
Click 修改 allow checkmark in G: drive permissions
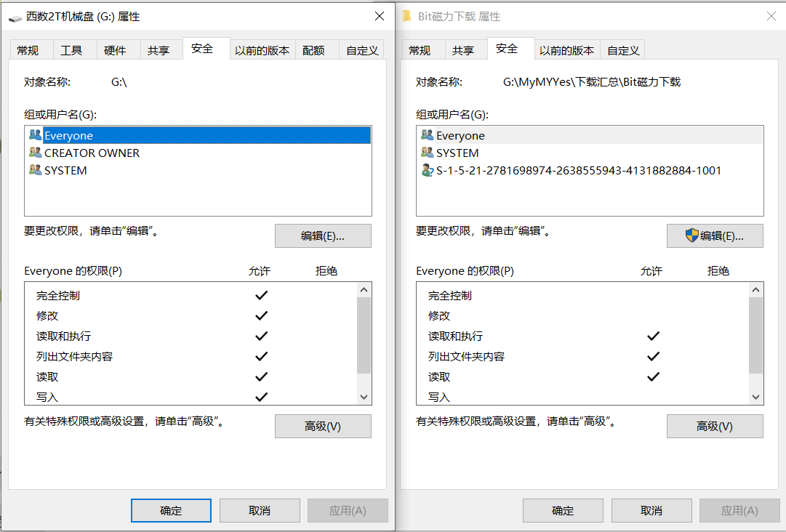pyautogui.click(x=261, y=315)
